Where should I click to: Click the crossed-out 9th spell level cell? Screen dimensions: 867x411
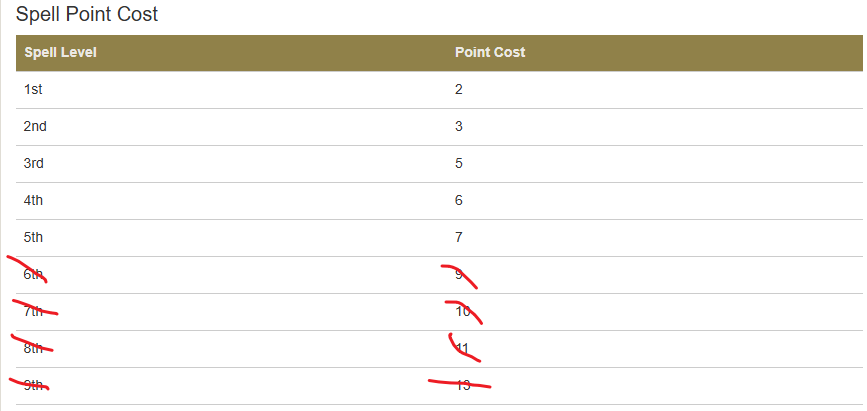34,385
